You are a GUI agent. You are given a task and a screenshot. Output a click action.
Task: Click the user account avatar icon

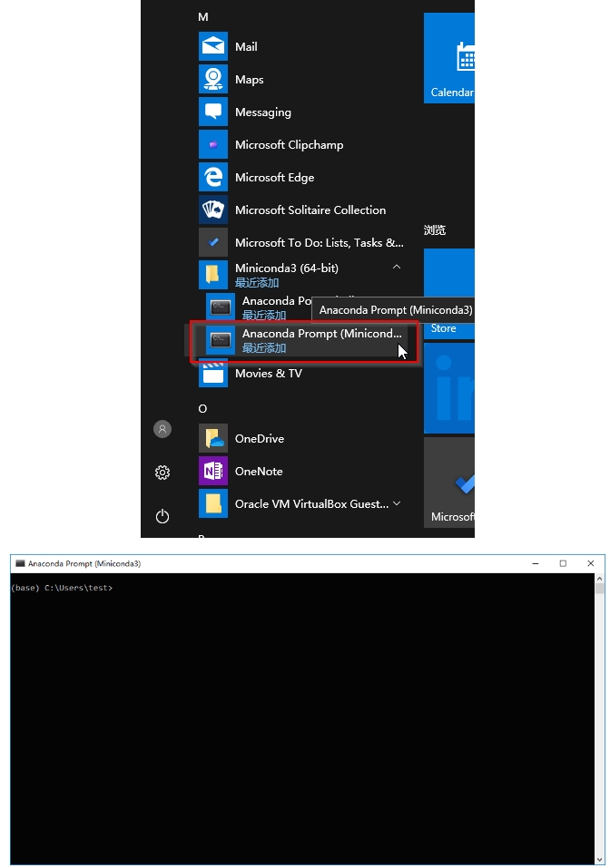[162, 430]
